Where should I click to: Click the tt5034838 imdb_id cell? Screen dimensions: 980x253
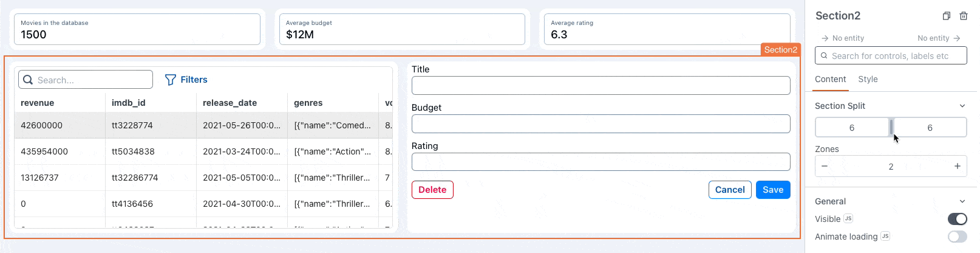[151, 151]
